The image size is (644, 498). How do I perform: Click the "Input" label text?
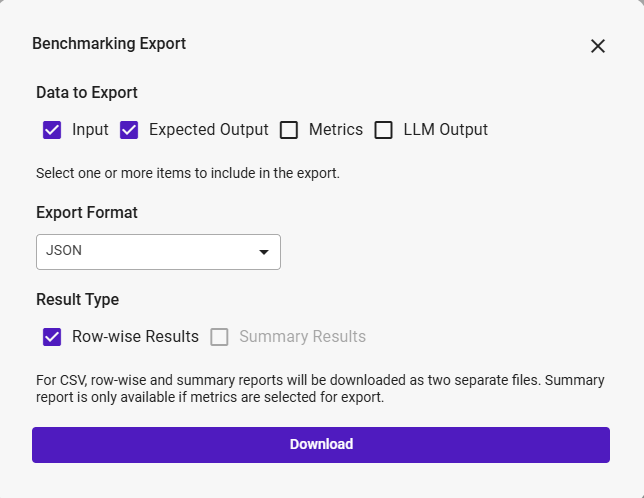(x=90, y=130)
